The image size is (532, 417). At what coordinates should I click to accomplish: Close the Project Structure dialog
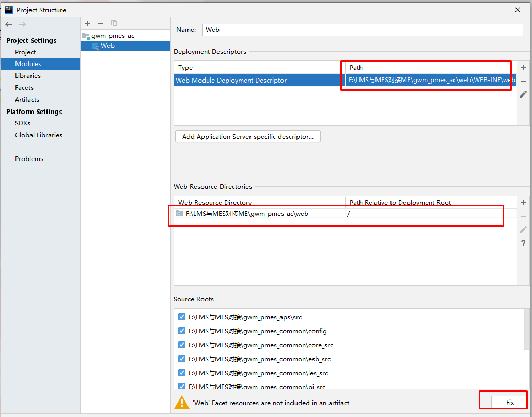tap(518, 10)
